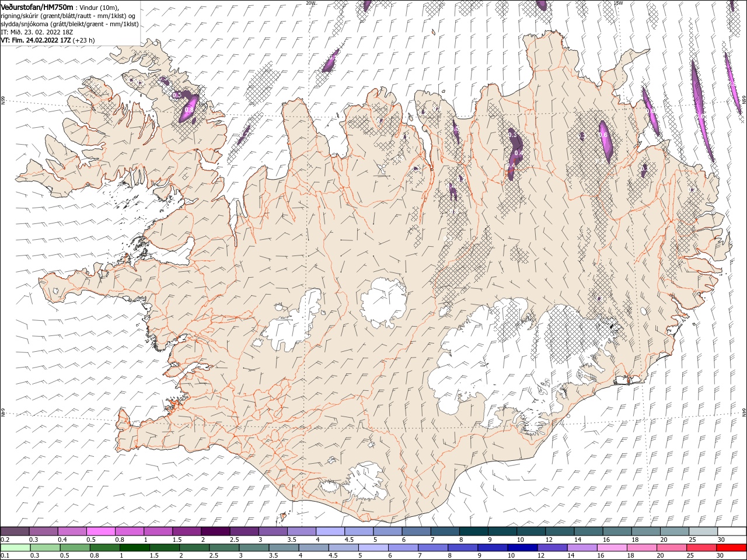Click the bright red swatch labeled 30
The height and width of the screenshot is (560, 747).
point(732,548)
